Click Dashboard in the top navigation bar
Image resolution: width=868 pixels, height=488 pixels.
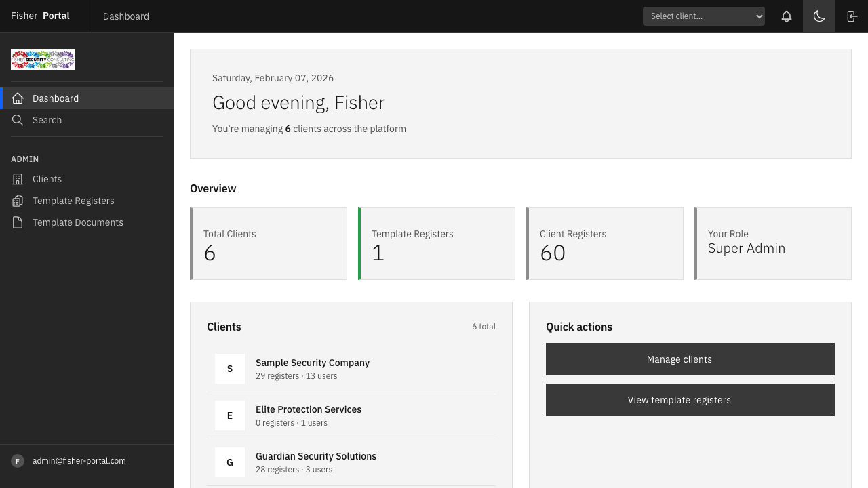(125, 16)
